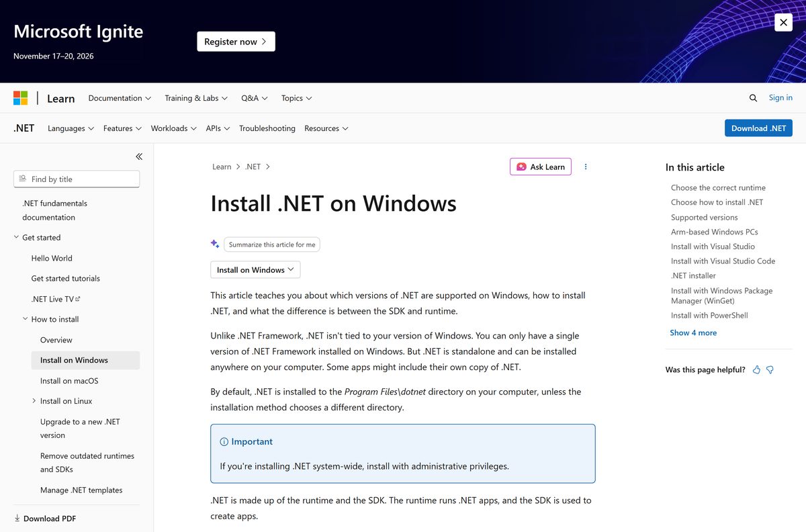Click the AI sparkle summarize icon

[x=215, y=244]
